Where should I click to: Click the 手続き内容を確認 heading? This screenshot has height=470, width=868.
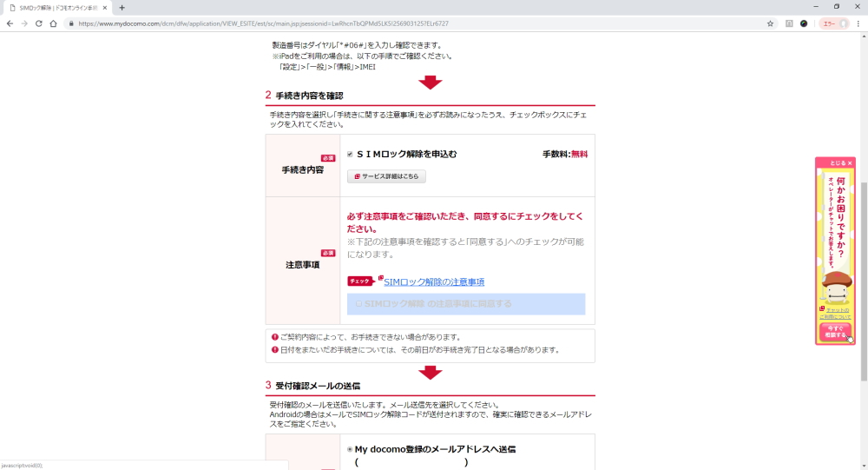[310, 96]
